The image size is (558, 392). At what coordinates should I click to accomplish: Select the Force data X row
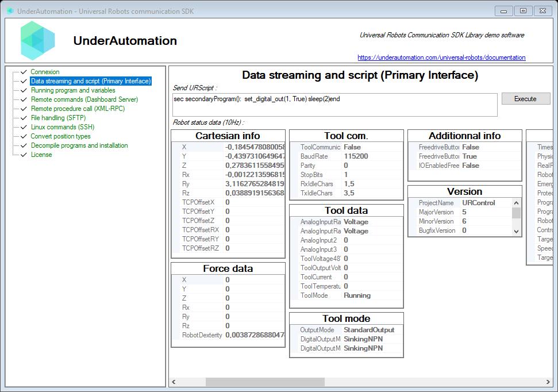tap(229, 280)
